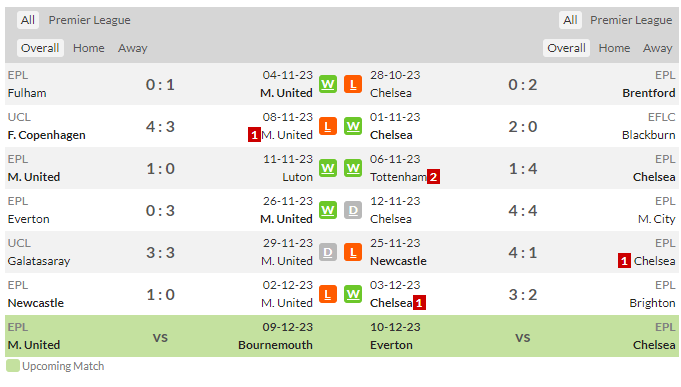This screenshot has height=387, width=681.
Task: Click the grey D badge for the Galatasaray match
Action: pyautogui.click(x=328, y=252)
